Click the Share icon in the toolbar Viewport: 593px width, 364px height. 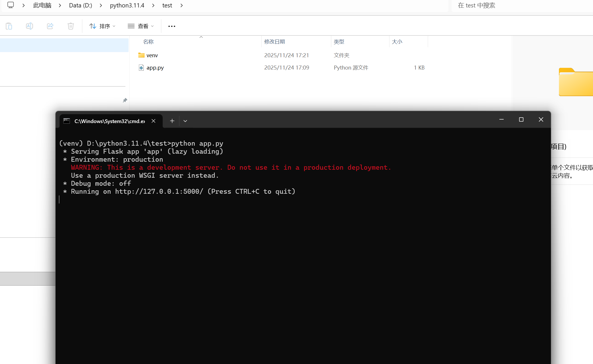tap(50, 26)
